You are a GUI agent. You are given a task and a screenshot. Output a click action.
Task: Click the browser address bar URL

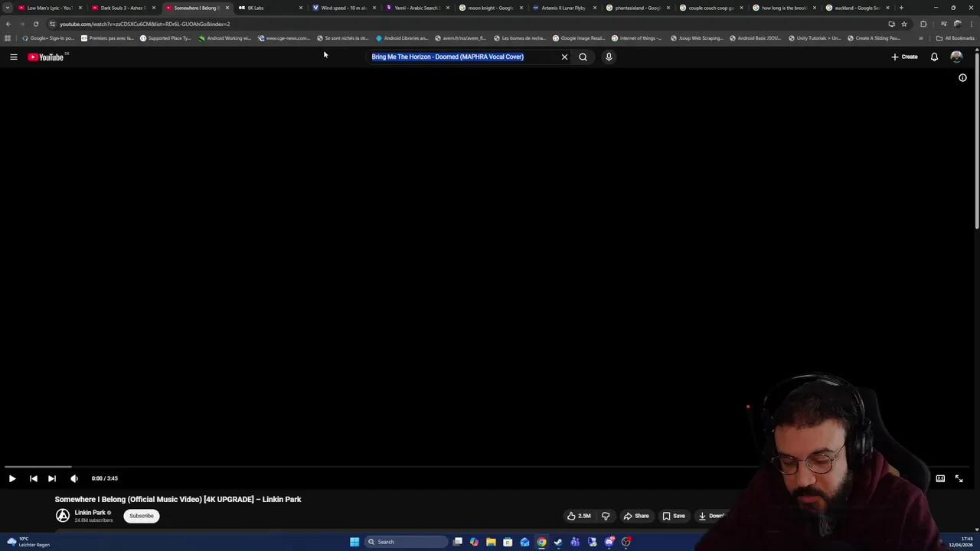pyautogui.click(x=145, y=24)
